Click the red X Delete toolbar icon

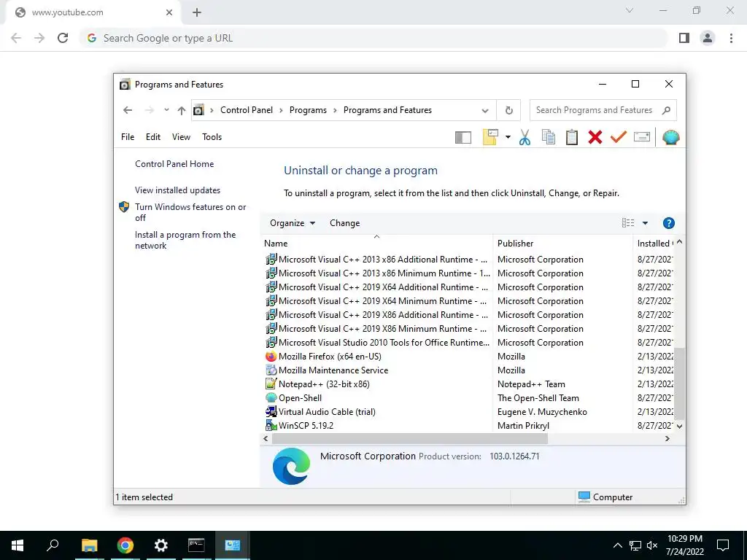tap(595, 138)
